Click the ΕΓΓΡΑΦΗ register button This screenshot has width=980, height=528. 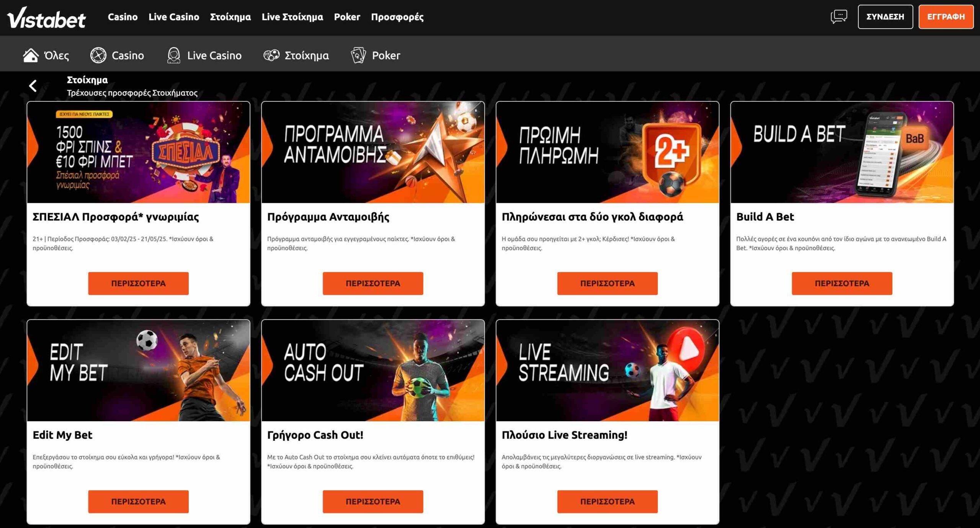point(946,17)
